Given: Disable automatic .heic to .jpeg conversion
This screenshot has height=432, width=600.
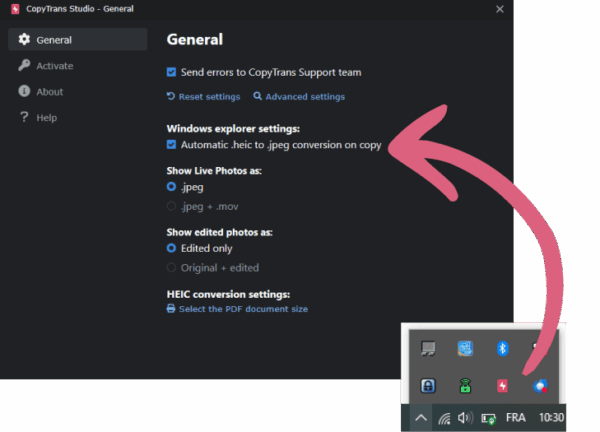Looking at the screenshot, I should click(171, 145).
